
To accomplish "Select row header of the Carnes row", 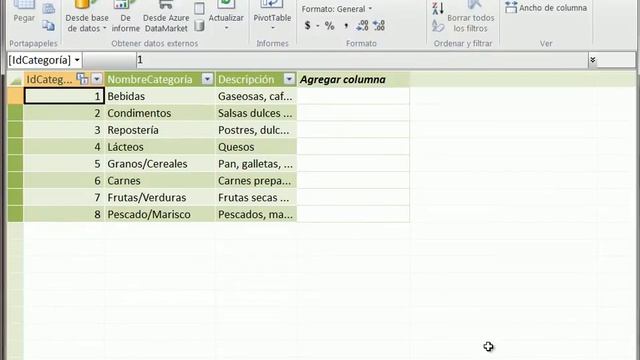I will point(16,180).
